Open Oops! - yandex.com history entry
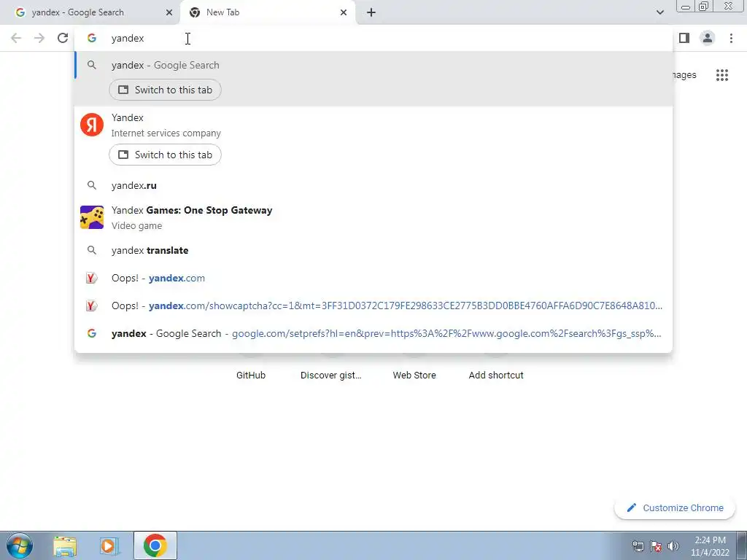 click(x=373, y=278)
